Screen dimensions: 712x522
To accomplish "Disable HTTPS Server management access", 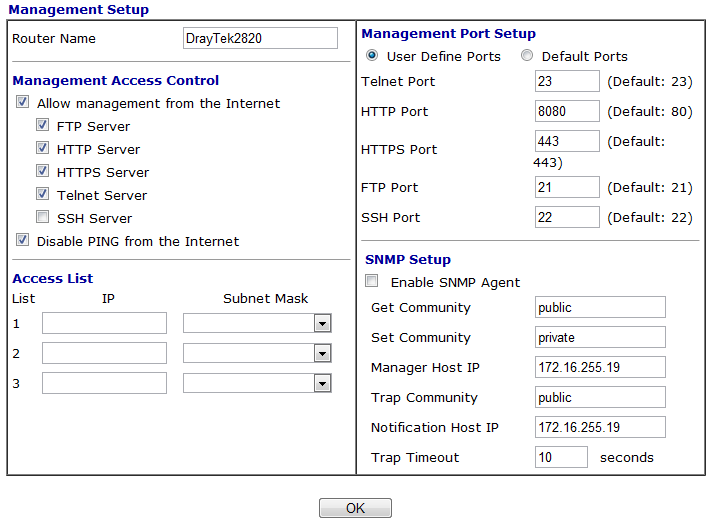I will click(x=42, y=172).
